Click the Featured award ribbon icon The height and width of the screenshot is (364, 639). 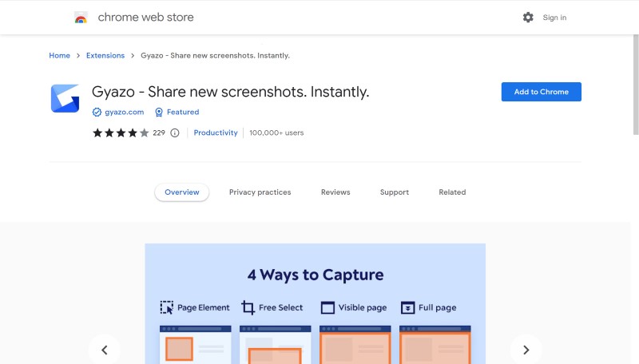(158, 112)
